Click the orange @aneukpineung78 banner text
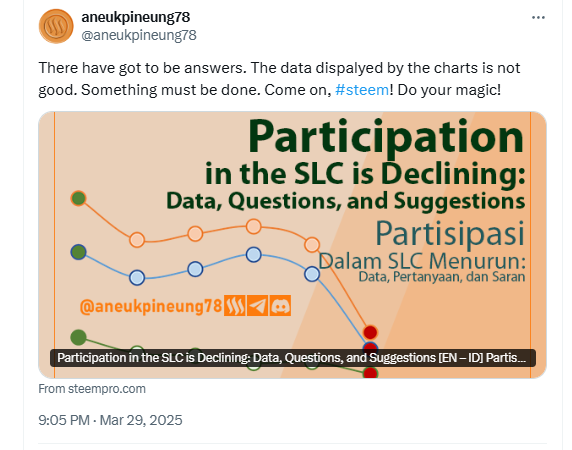 tap(151, 306)
